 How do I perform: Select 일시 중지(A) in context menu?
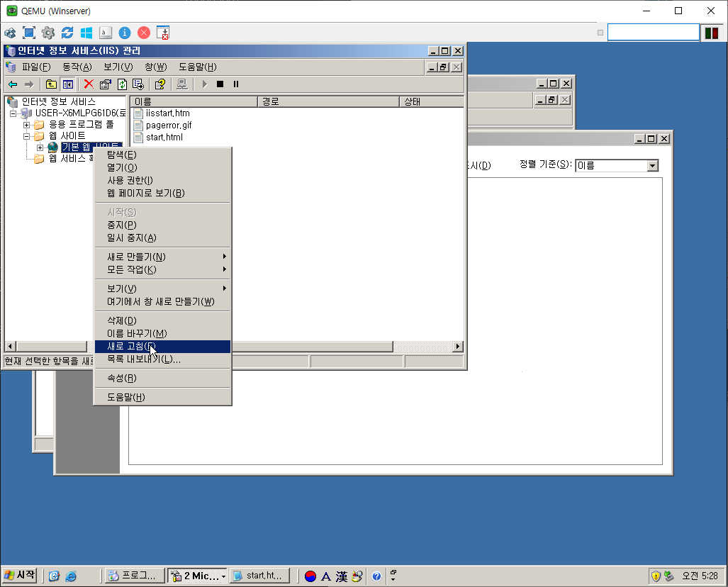pos(162,237)
